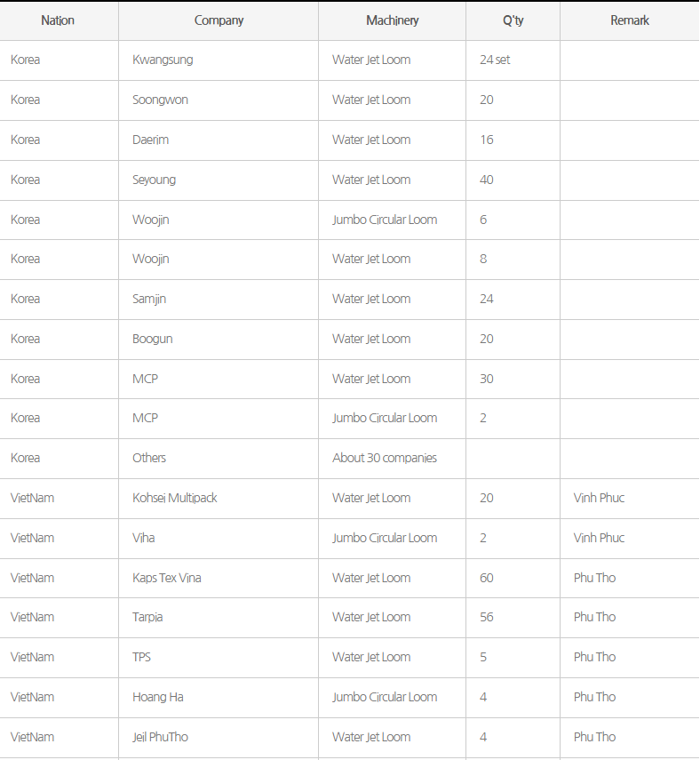Click the Machinery column header

click(x=392, y=20)
